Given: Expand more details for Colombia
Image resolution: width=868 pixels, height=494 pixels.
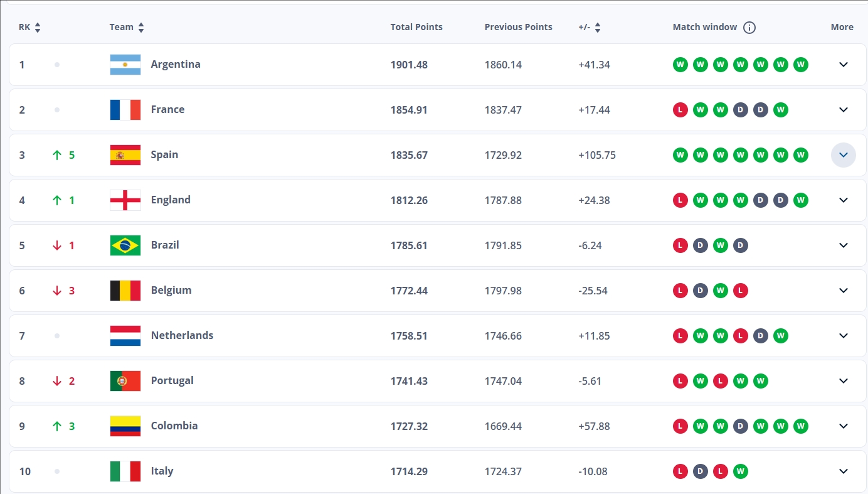Looking at the screenshot, I should coord(844,426).
